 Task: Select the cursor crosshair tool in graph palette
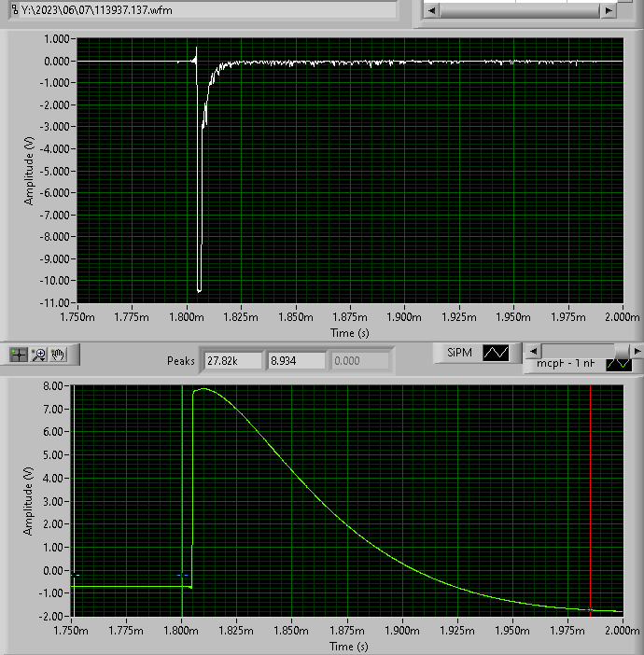[19, 355]
